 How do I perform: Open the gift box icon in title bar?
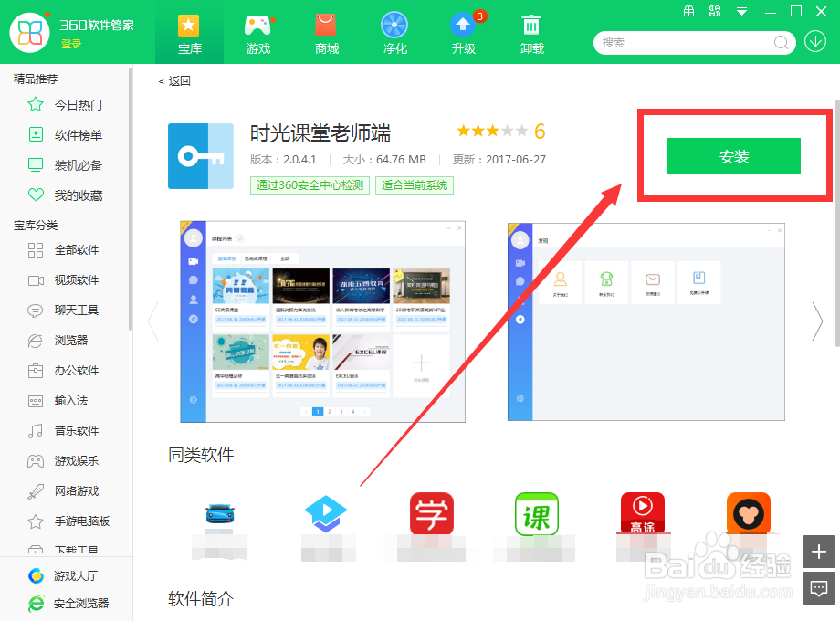(689, 11)
